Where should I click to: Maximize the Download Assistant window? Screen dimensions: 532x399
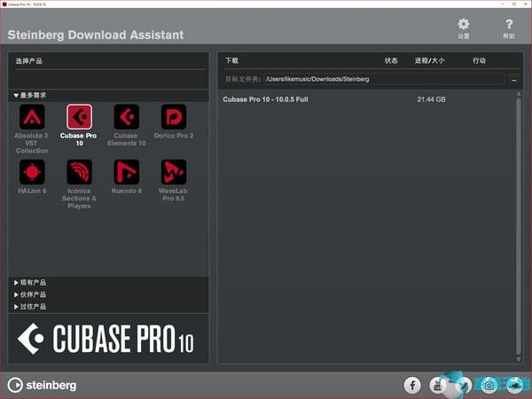[514, 4]
